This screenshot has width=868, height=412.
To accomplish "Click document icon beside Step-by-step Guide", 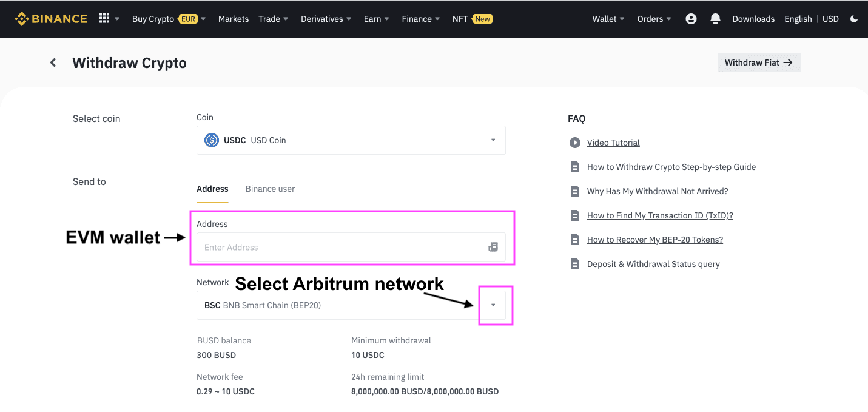I will tap(574, 167).
